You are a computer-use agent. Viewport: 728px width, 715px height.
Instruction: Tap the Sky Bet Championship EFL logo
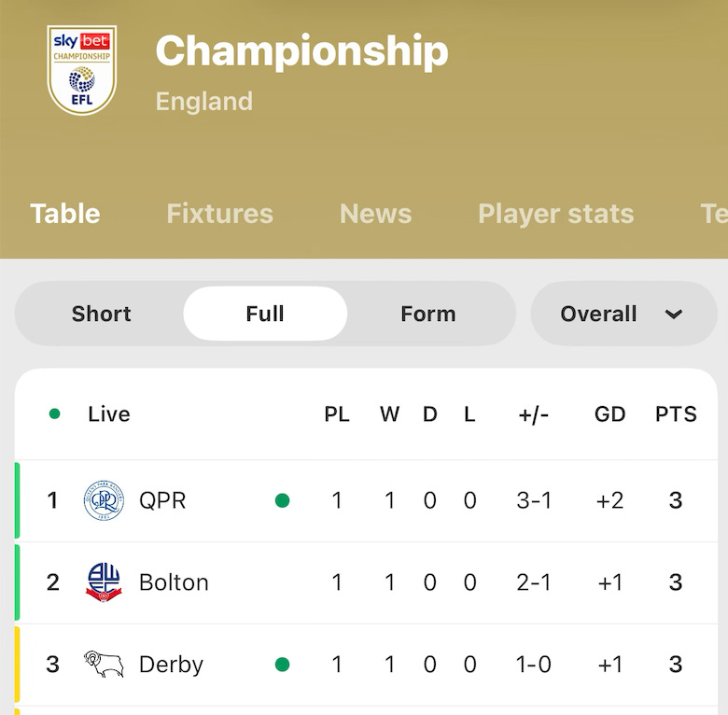[82, 70]
